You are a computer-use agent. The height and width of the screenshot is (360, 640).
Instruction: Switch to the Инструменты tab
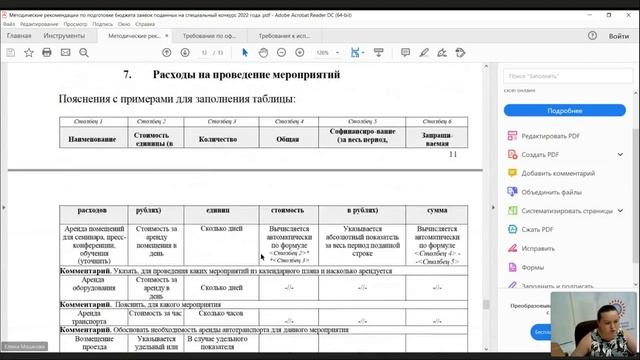64,36
